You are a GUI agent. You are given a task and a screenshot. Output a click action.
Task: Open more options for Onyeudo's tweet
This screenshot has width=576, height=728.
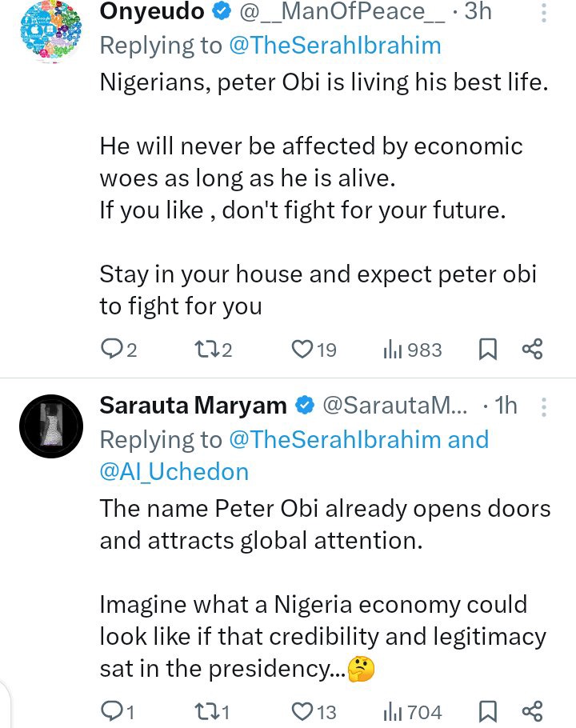point(544,12)
